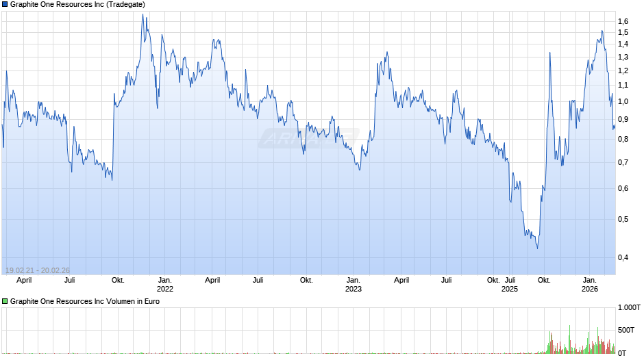The image size is (644, 360).
Task: Click the '0,5' price axis label
Action: click(623, 219)
